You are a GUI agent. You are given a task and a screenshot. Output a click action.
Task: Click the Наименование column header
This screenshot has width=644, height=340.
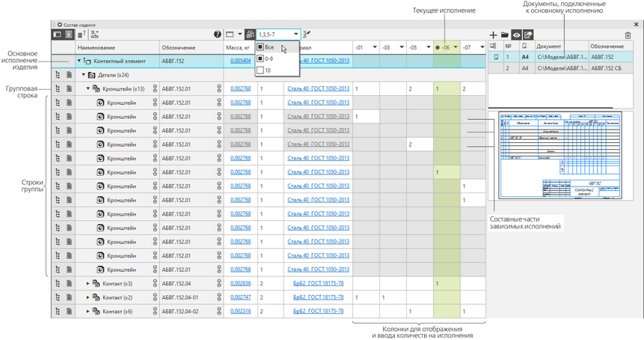pyautogui.click(x=96, y=48)
